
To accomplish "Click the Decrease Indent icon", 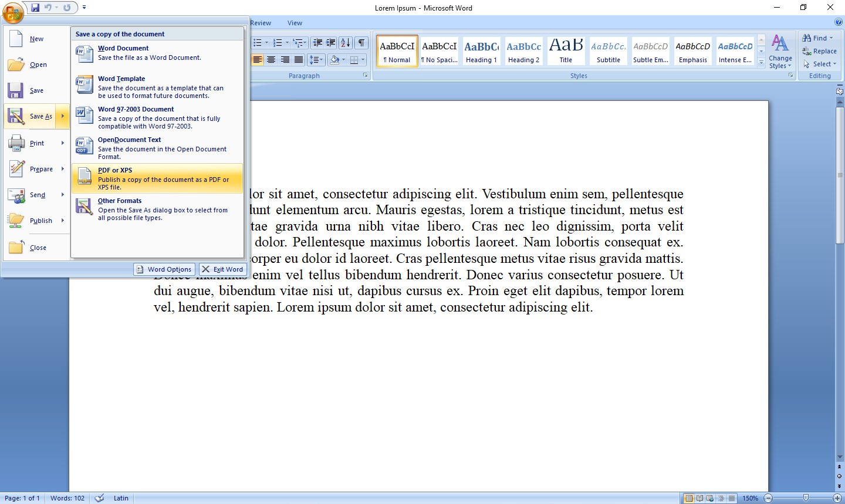I will 317,43.
